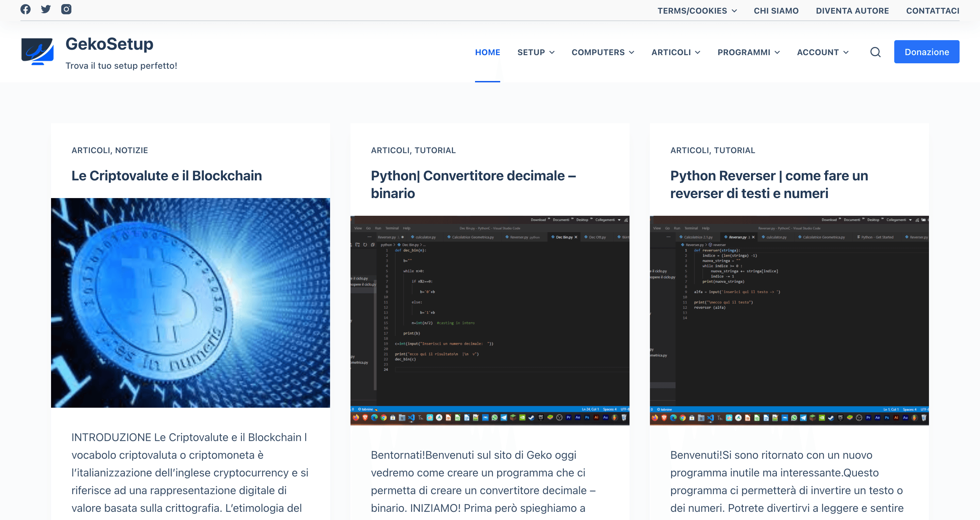Open the Facebook social icon

(x=26, y=9)
